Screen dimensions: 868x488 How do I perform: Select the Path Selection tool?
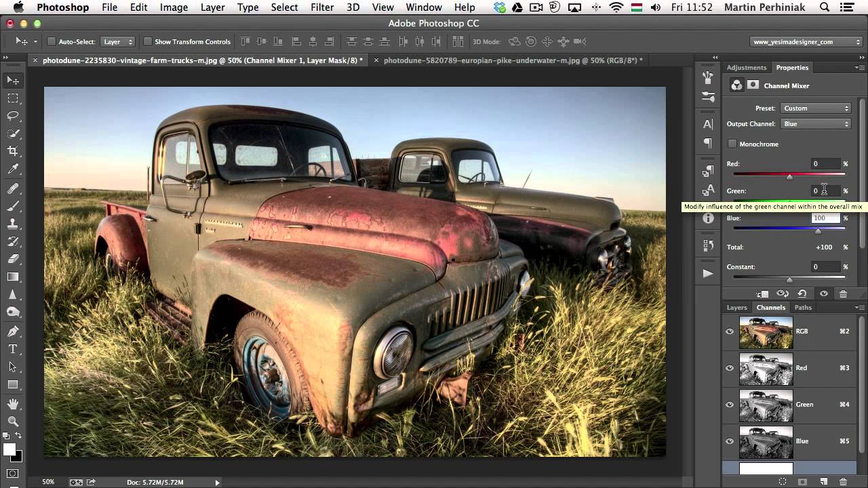tap(13, 367)
